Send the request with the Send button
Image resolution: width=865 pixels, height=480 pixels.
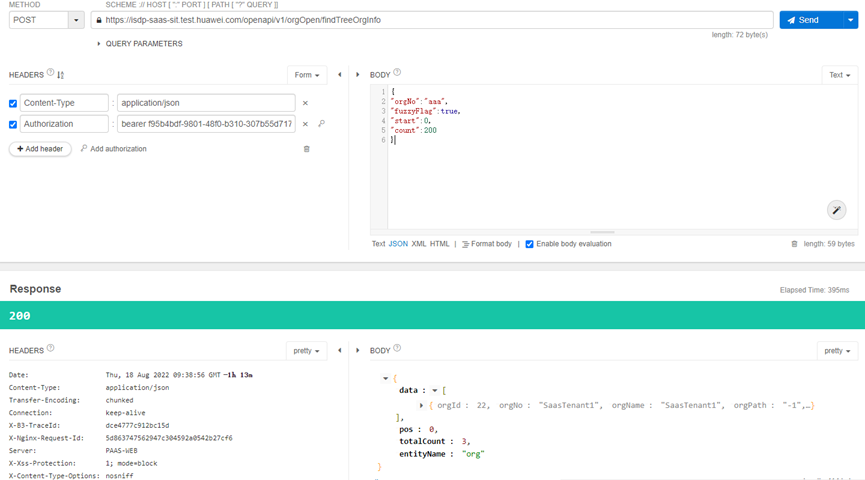(x=811, y=20)
